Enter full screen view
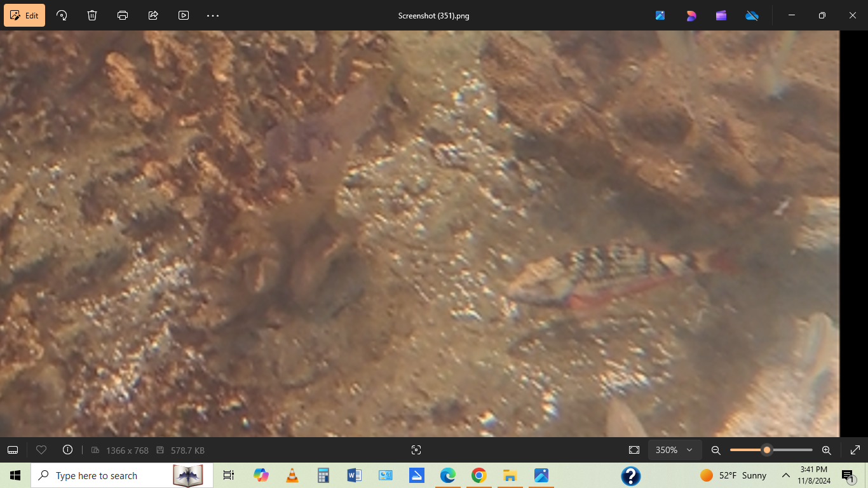Screen dimensions: 868x488 (x=855, y=450)
